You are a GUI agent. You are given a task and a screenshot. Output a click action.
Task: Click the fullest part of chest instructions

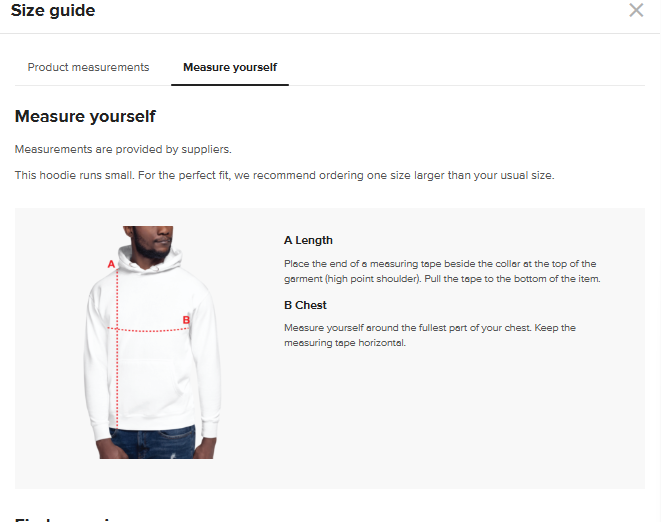(429, 335)
